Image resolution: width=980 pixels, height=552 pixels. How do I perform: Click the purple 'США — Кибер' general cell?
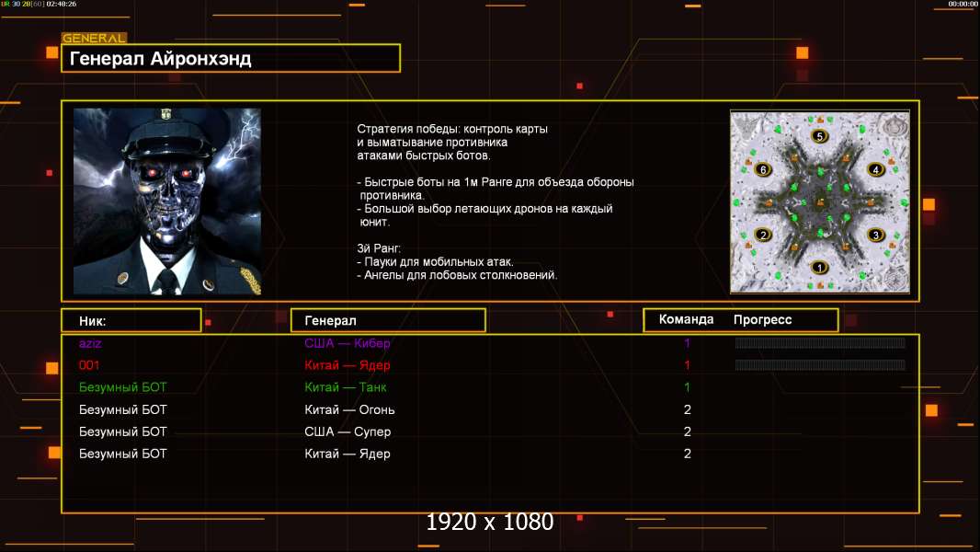coord(347,343)
